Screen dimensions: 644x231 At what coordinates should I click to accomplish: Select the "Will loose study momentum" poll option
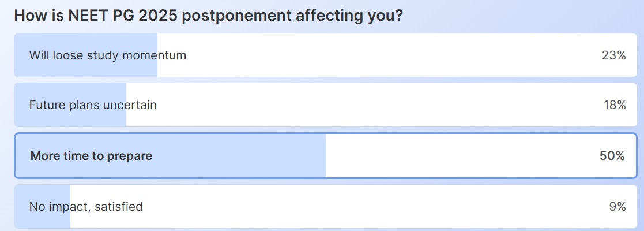[x=322, y=55]
